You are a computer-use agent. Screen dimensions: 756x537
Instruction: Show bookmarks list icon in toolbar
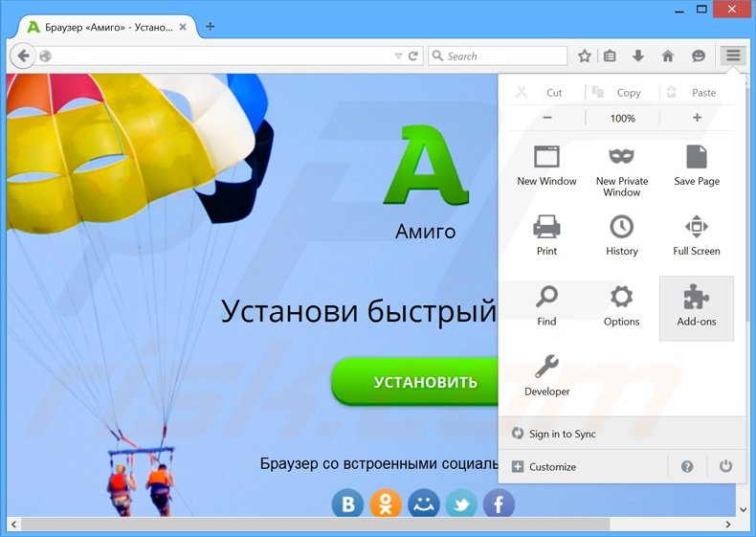[x=610, y=56]
